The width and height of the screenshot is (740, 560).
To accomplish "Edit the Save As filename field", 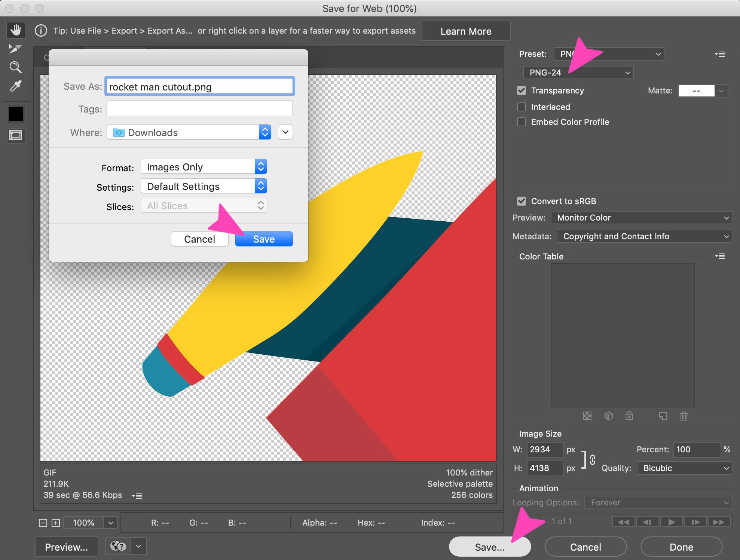I will point(199,86).
